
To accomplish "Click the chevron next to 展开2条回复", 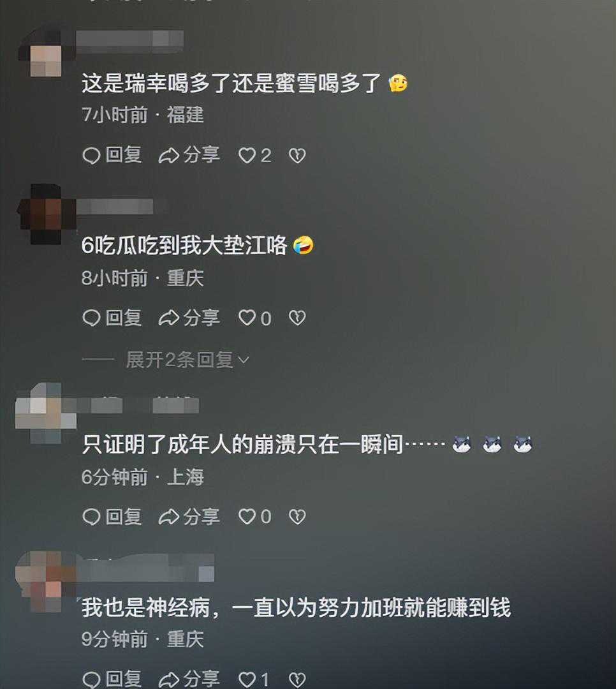I will (243, 360).
